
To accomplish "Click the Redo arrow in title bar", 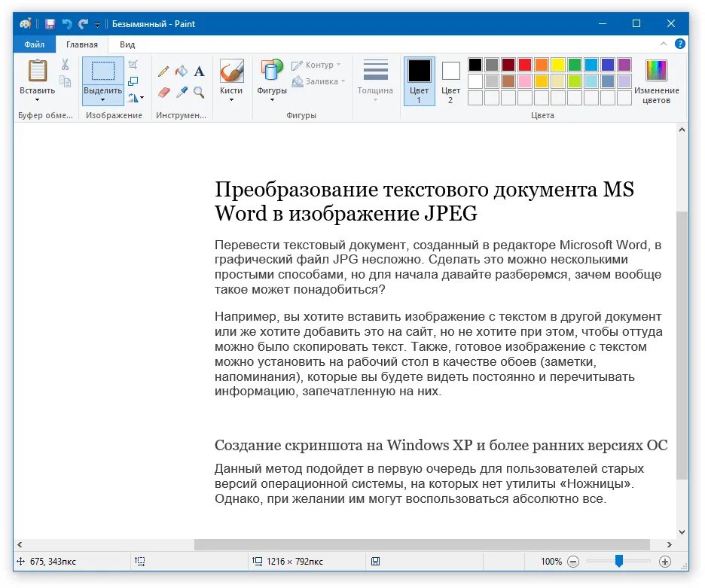I will tap(83, 24).
